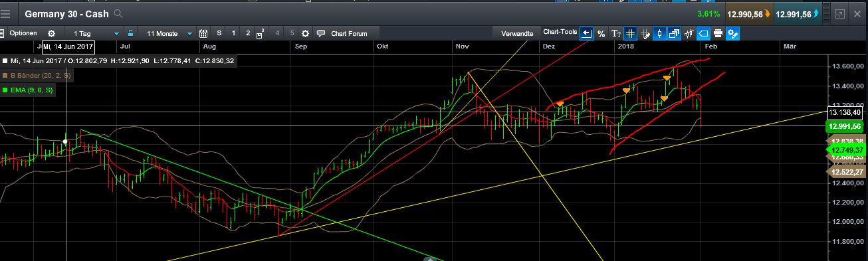Screen dimensions: 868x261
Task: Select chart layout preset 5
Action: [x=291, y=33]
